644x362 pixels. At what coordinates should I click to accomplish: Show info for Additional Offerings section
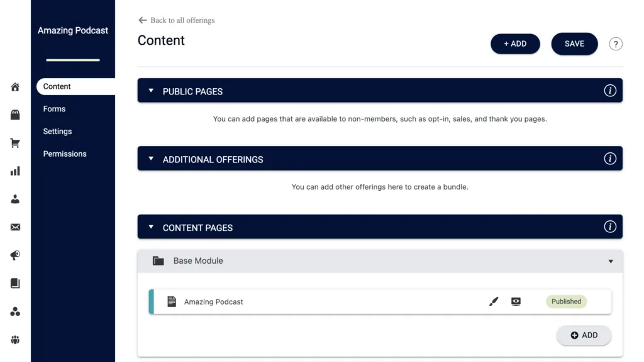(x=610, y=159)
